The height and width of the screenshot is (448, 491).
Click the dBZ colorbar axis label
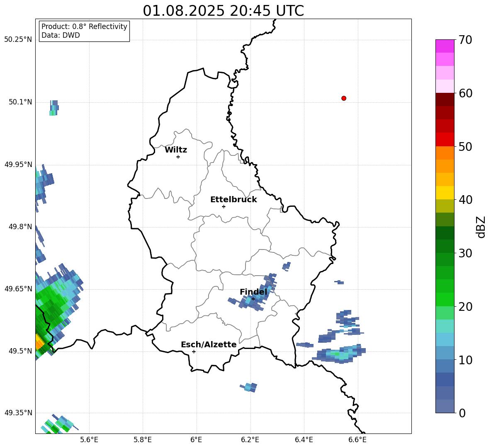click(481, 227)
